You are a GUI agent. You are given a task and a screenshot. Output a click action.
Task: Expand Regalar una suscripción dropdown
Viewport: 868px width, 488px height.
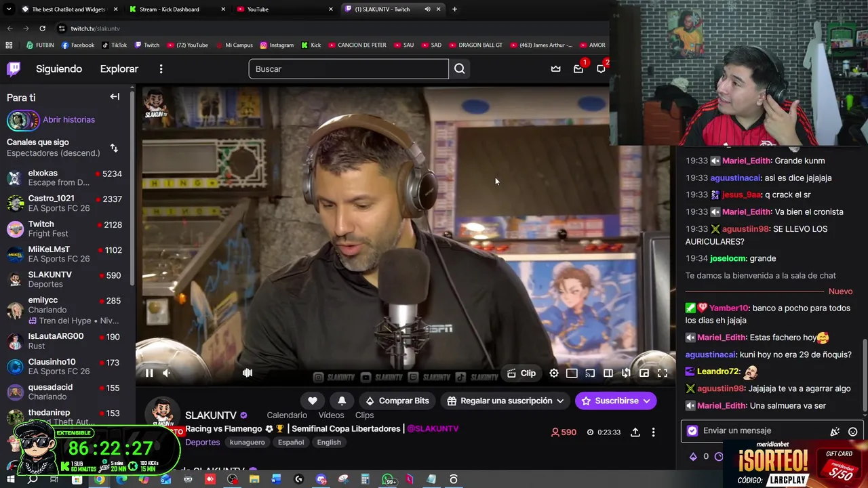506,401
